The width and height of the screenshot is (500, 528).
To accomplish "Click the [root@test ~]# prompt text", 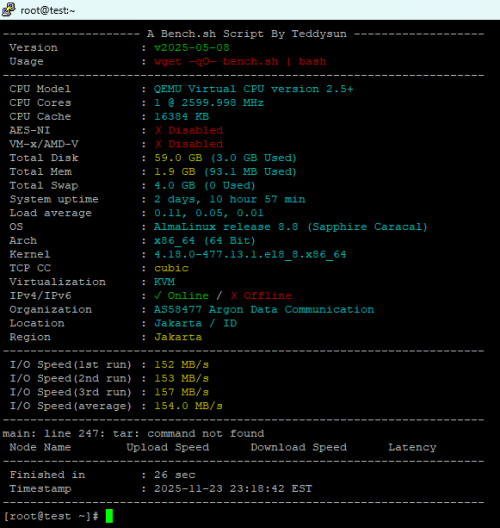I will [x=51, y=517].
